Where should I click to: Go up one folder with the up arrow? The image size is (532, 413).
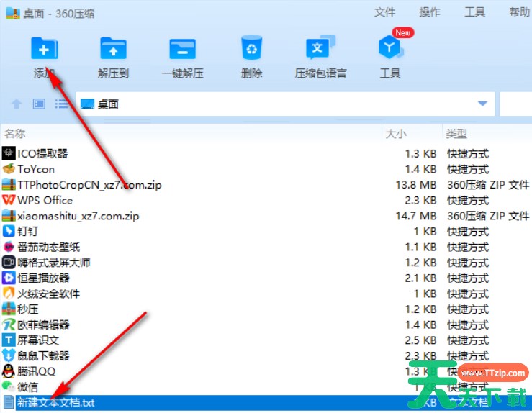pyautogui.click(x=17, y=104)
